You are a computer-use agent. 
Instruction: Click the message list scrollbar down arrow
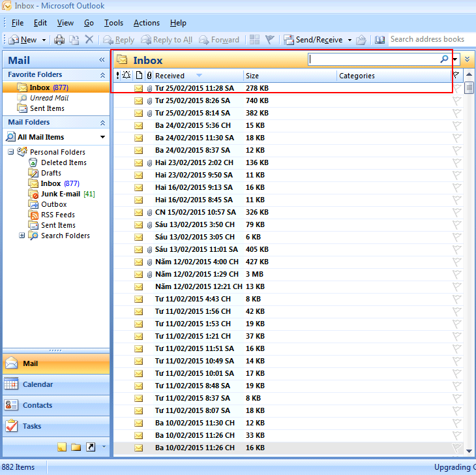click(x=469, y=451)
